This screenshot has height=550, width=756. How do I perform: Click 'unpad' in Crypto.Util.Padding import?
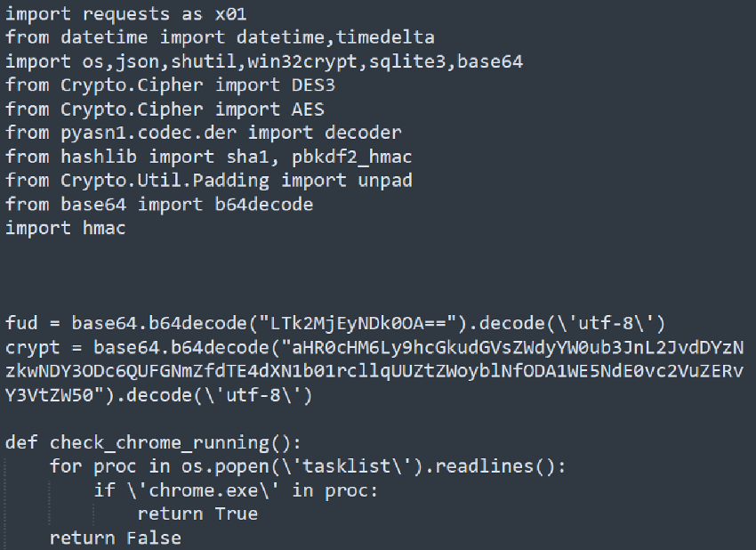[385, 181]
